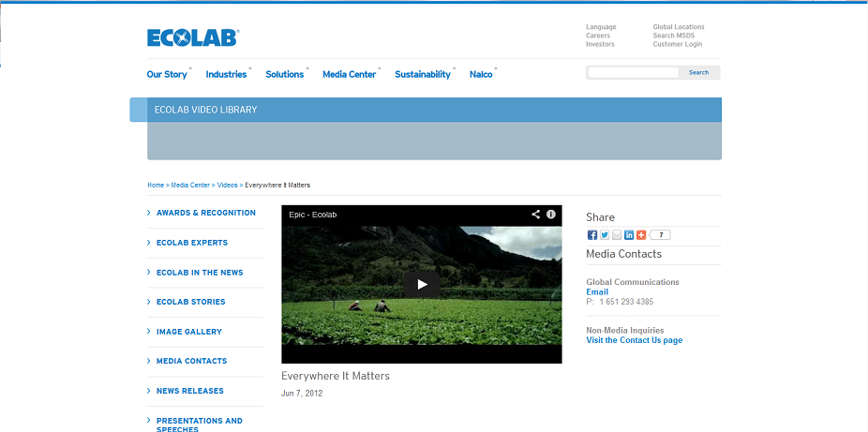Click the Epic - Ecolab video title
The height and width of the screenshot is (432, 868).
point(313,215)
